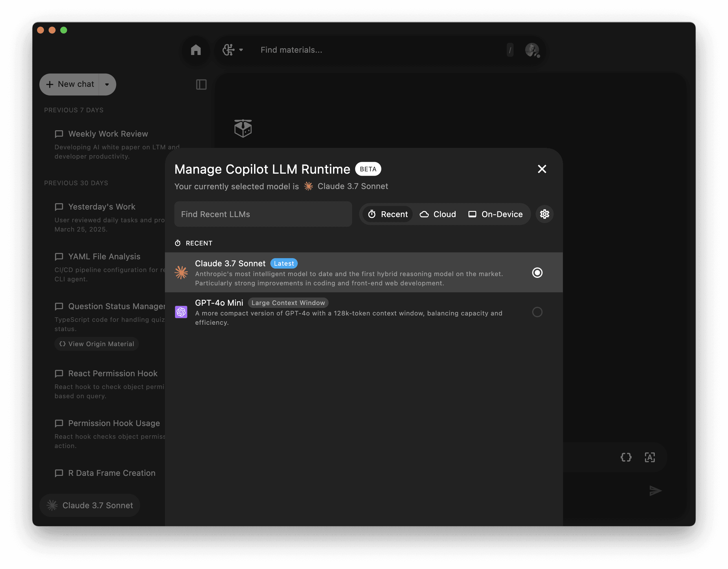Click the Home icon button

pyautogui.click(x=196, y=50)
